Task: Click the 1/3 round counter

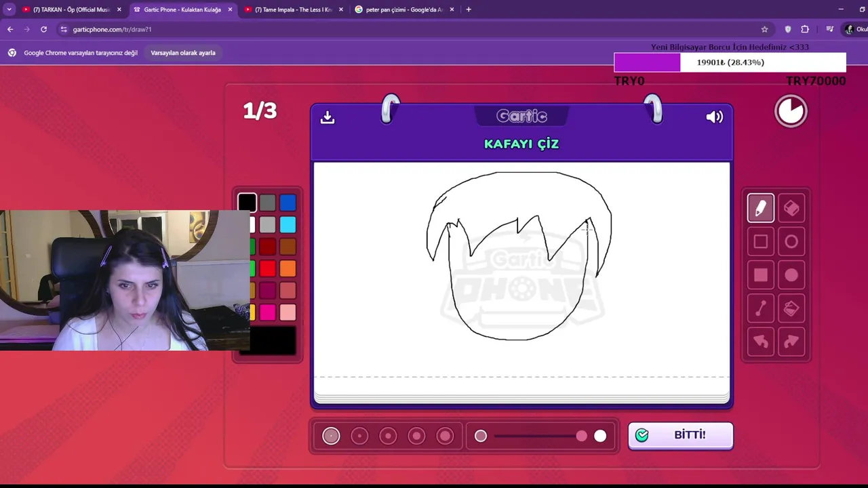Action: [x=260, y=110]
